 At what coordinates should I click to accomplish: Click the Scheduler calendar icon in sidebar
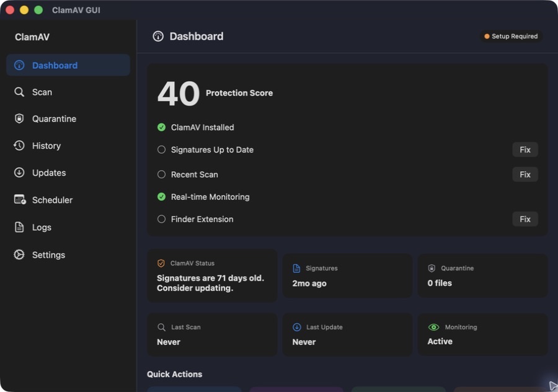20,199
